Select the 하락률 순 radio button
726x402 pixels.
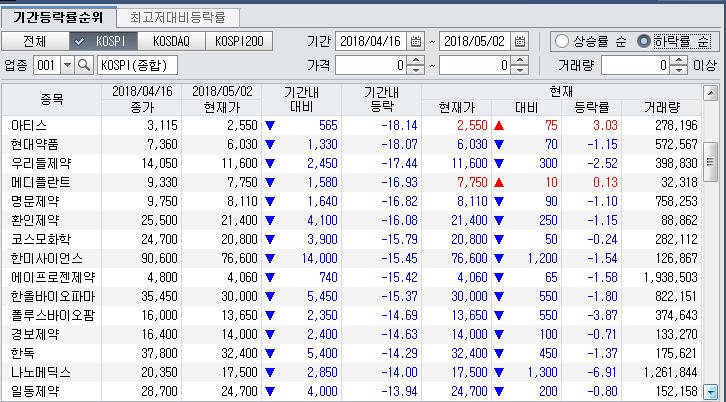tap(643, 42)
